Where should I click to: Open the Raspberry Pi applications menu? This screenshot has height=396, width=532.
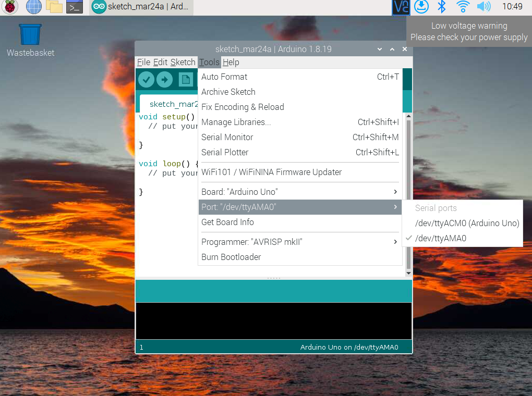pyautogui.click(x=10, y=7)
